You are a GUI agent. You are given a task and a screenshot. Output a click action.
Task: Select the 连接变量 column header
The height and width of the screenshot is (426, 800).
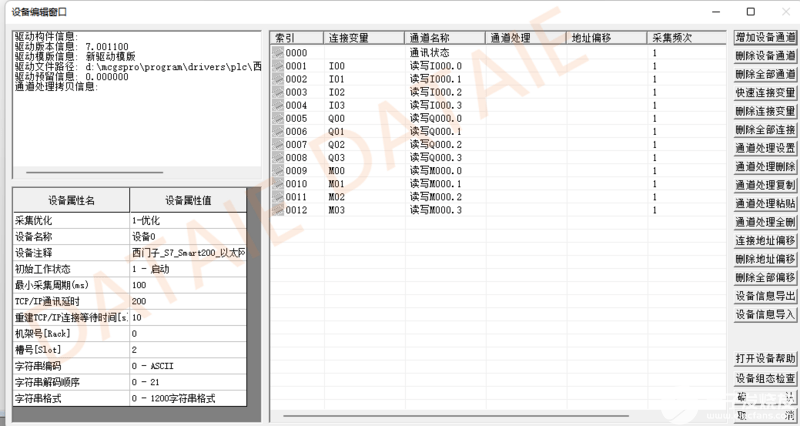coord(364,38)
